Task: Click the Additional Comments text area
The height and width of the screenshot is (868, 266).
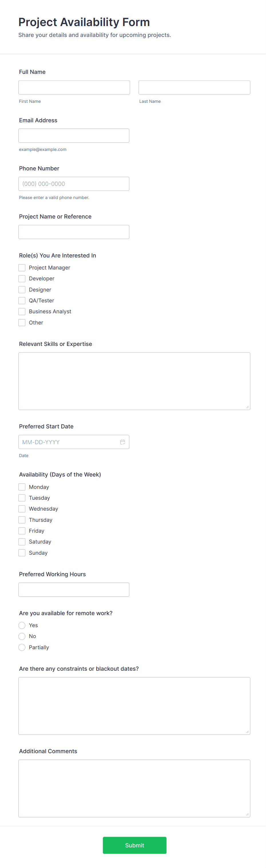Action: [134, 788]
